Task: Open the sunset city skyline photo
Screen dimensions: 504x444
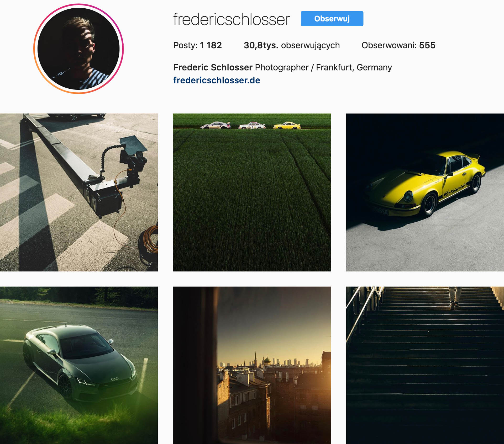Action: click(x=252, y=365)
